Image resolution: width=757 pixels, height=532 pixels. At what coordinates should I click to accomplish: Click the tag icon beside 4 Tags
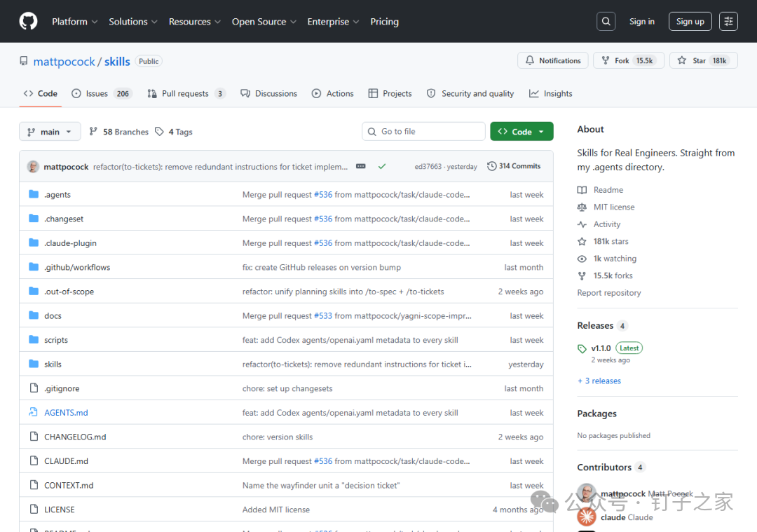pyautogui.click(x=159, y=131)
